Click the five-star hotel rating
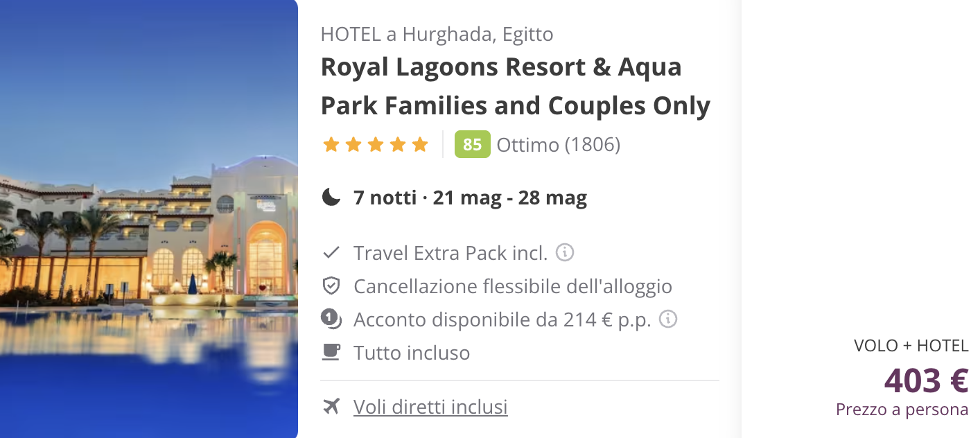 376,145
